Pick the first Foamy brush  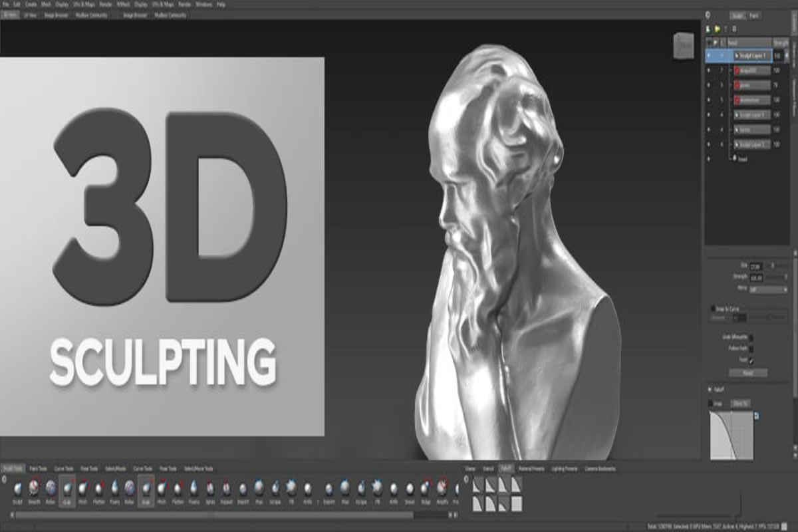coord(114,489)
